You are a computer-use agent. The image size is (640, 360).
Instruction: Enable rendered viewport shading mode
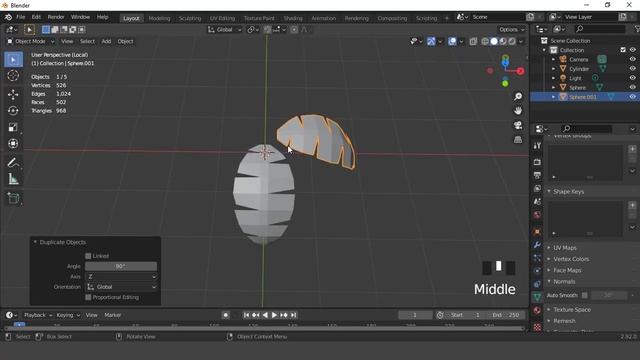[x=512, y=41]
